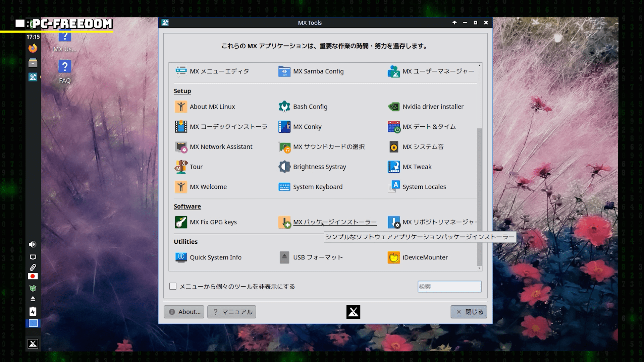Open the マニュアル manual button
Image resolution: width=644 pixels, height=362 pixels.
(x=232, y=312)
